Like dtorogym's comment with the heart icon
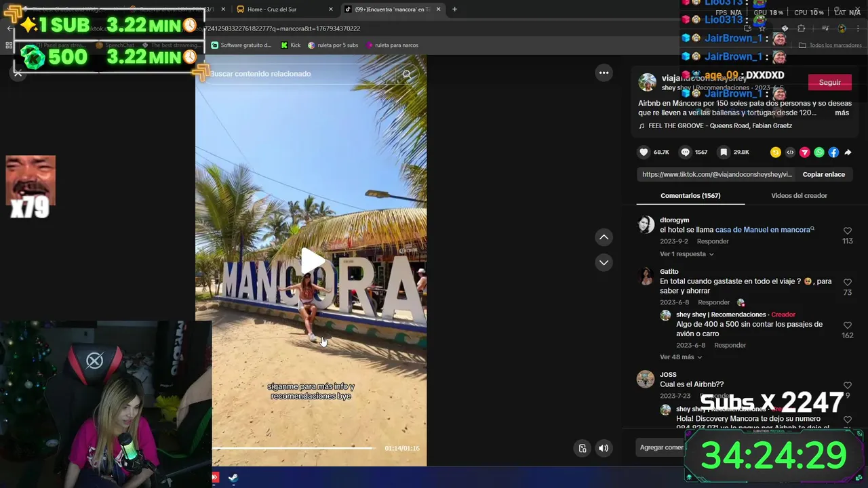The height and width of the screenshot is (488, 868). pos(847,231)
